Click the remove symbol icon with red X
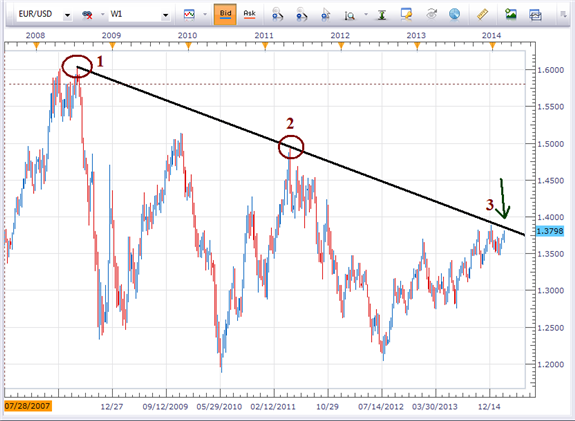 87,15
